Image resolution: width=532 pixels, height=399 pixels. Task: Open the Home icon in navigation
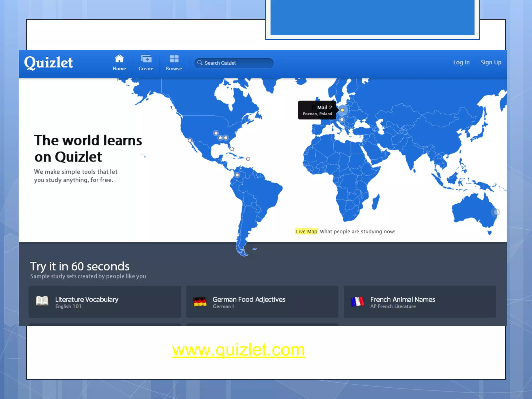point(119,59)
